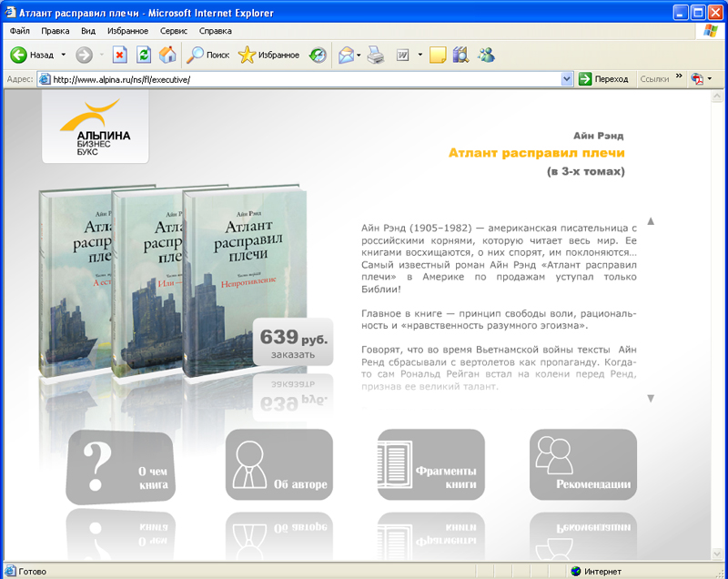Open the Сервис menu
The width and height of the screenshot is (728, 579).
coord(174,31)
